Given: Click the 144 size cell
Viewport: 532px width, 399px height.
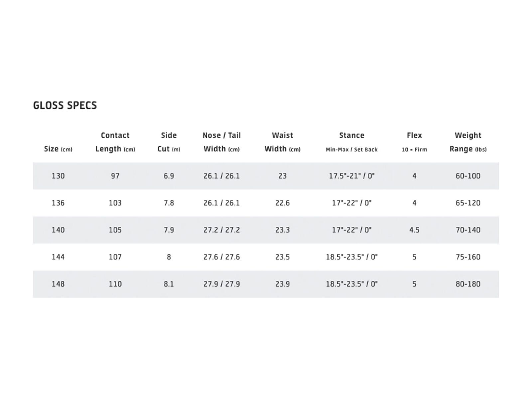Looking at the screenshot, I should tap(58, 257).
